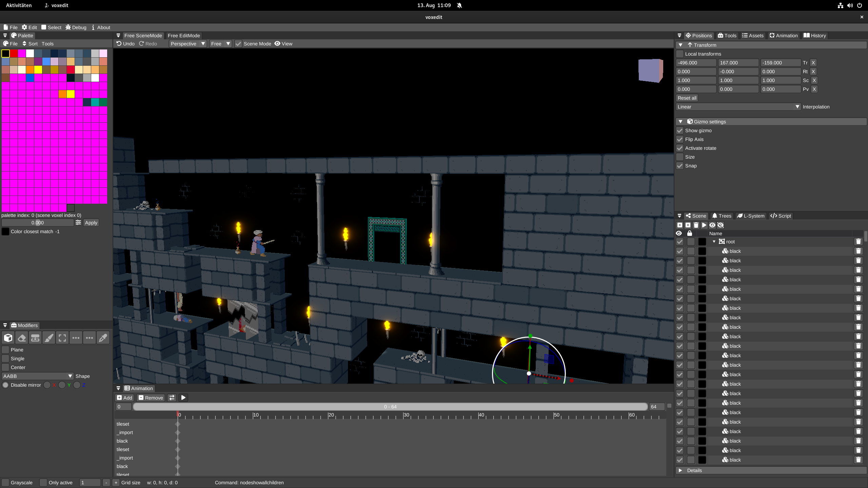The image size is (868, 488).
Task: Adjust the 0 - 64 frame range slider
Action: pos(390,407)
